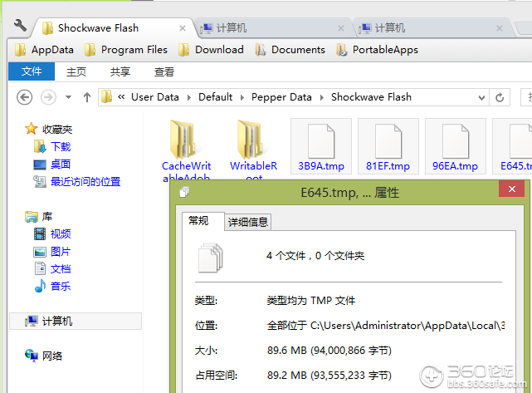Image resolution: width=532 pixels, height=393 pixels.
Task: Go forward with the forward arrow
Action: tap(48, 97)
